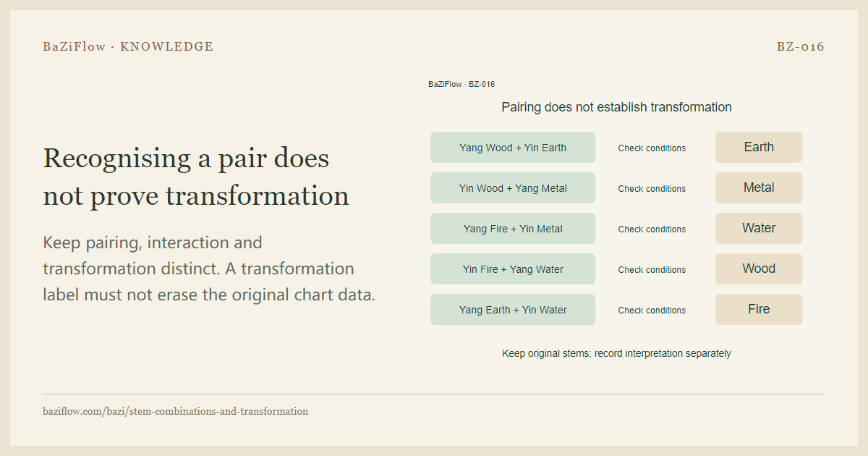
Task: Click the 'Water' result box
Action: (x=759, y=229)
